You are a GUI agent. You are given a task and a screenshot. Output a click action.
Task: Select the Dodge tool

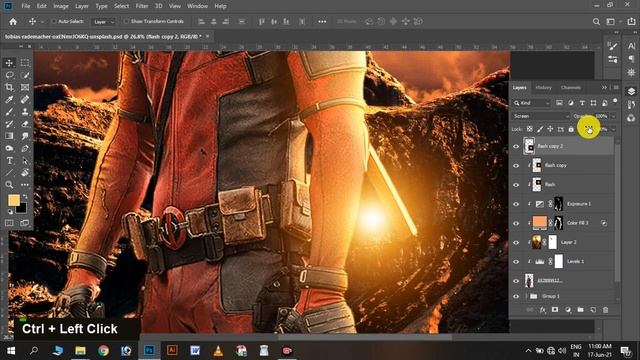coord(9,148)
